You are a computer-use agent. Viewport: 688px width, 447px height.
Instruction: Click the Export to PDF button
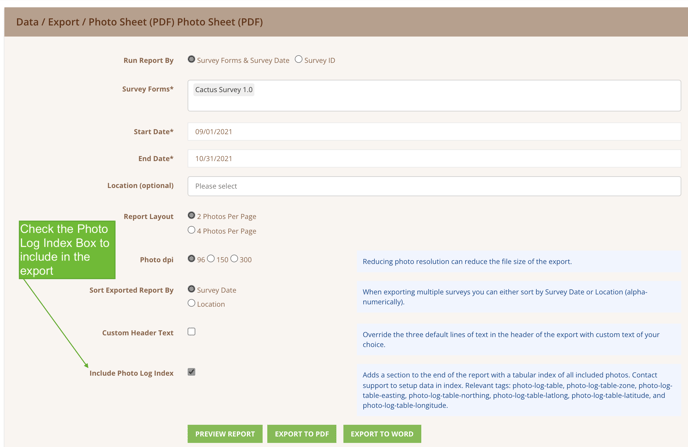(302, 434)
